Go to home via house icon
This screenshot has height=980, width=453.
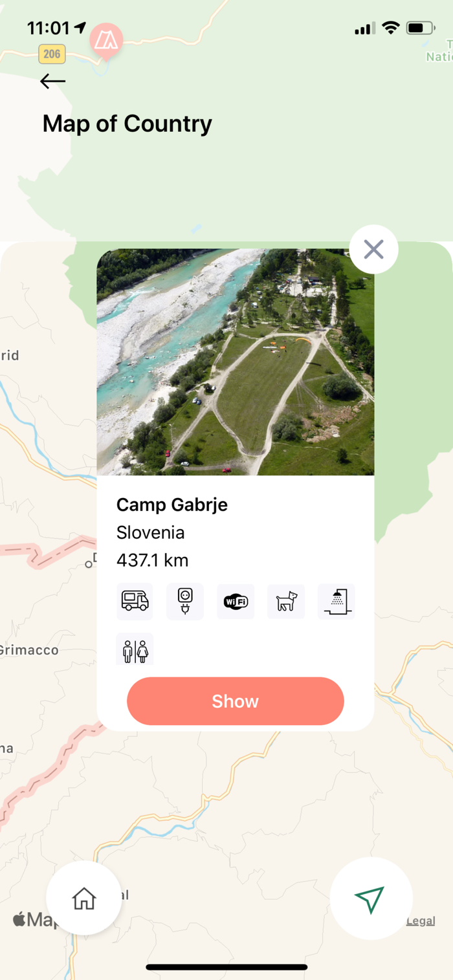click(84, 898)
